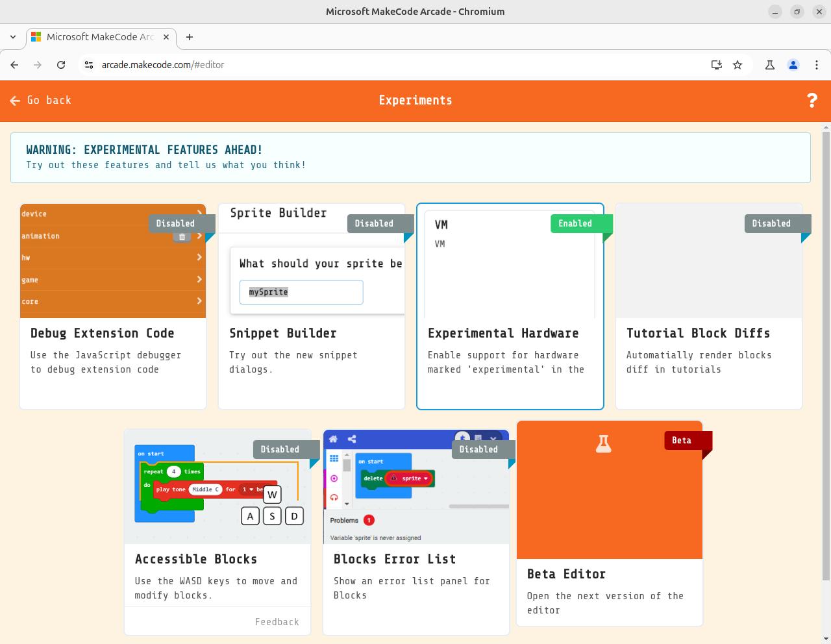The image size is (831, 644).
Task: Click the browser address bar URL
Action: 163,65
